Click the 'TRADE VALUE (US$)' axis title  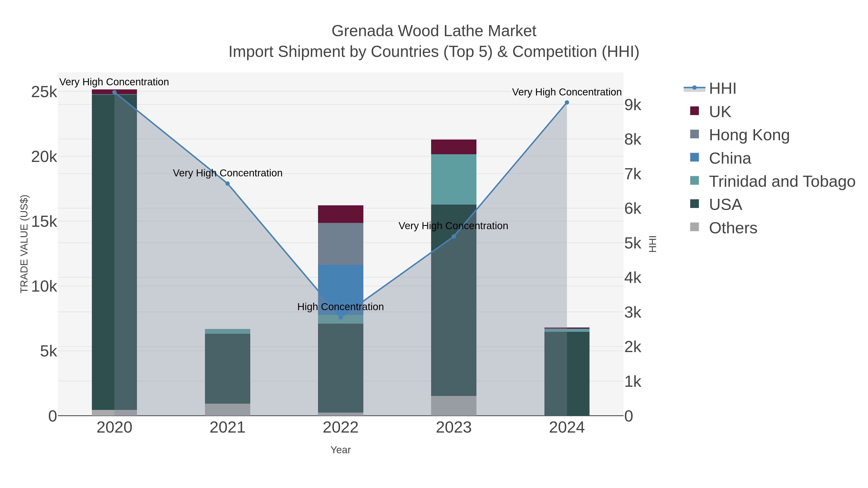tap(24, 244)
